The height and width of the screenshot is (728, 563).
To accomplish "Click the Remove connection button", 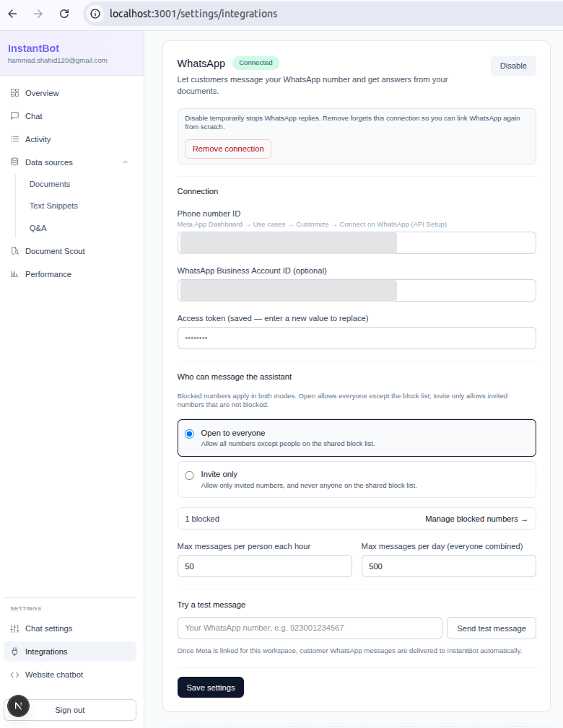I will [228, 149].
